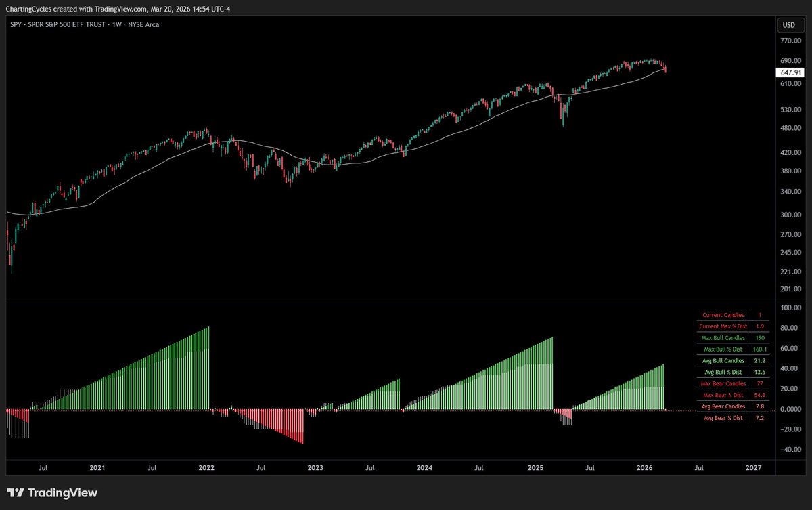This screenshot has width=812, height=510.
Task: Select the Avg Bull Candles table label
Action: 723,361
